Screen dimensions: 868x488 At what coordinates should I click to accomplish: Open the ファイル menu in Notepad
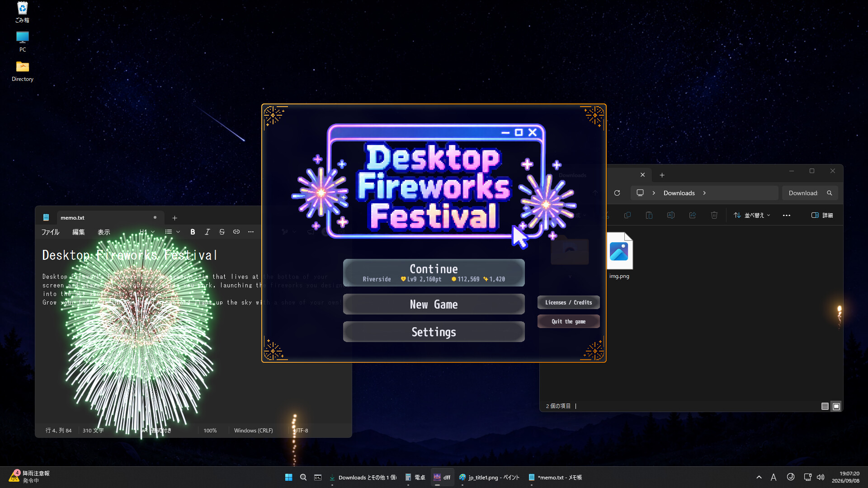coord(50,232)
